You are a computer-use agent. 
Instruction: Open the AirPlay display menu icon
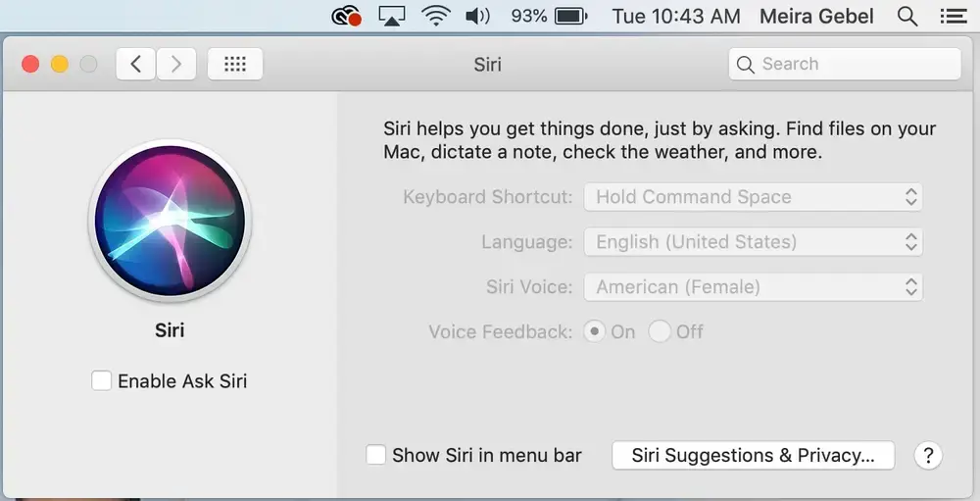pyautogui.click(x=392, y=16)
